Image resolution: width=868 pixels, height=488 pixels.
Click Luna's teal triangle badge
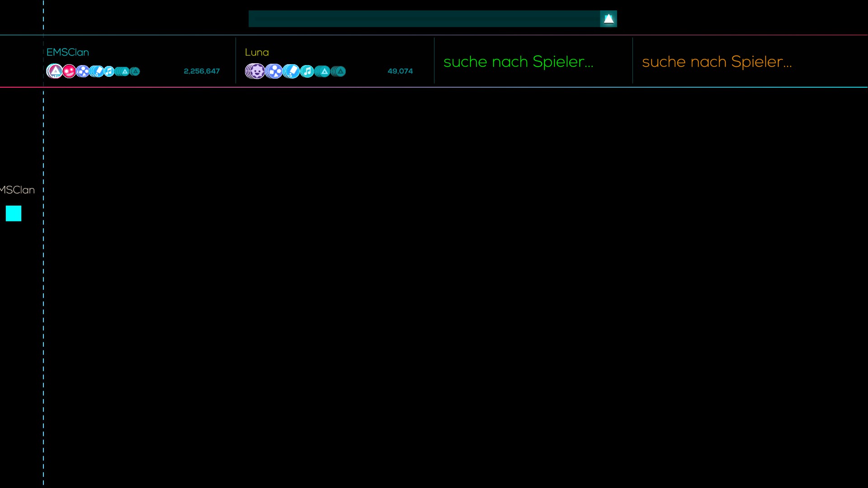324,71
